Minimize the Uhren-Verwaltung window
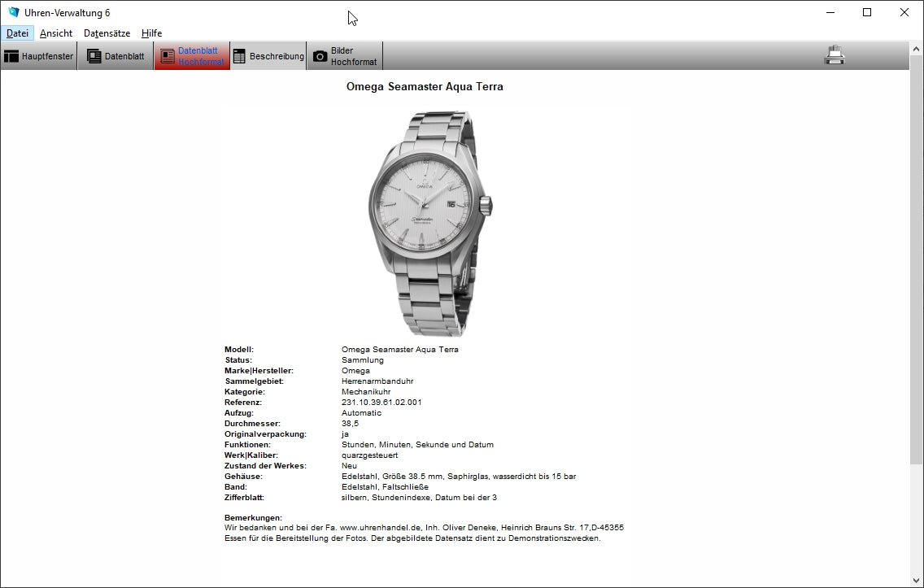Viewport: 924px width, 588px height. (830, 12)
